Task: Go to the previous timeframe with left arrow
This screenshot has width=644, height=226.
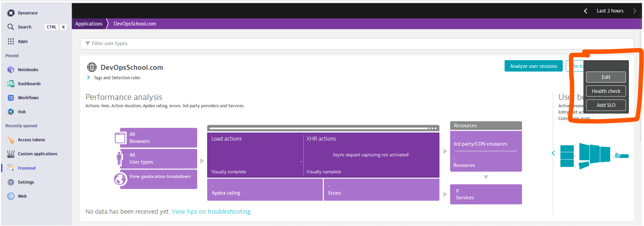Action: click(x=586, y=11)
